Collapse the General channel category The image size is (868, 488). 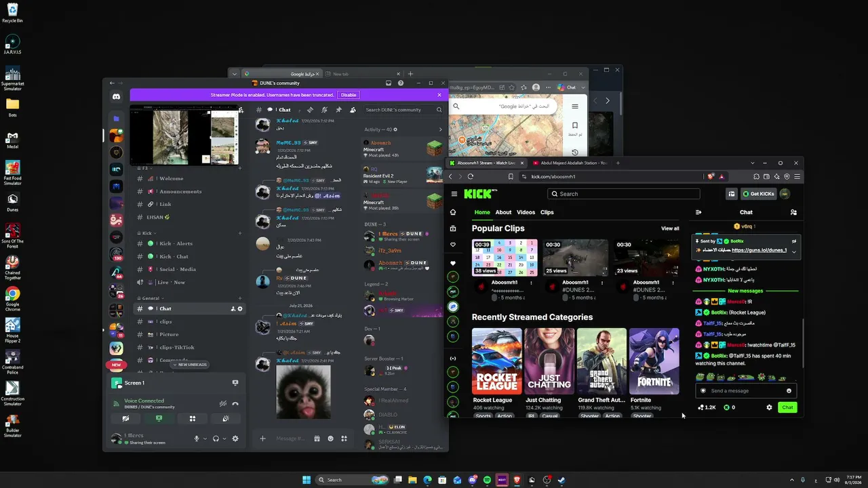pyautogui.click(x=150, y=298)
